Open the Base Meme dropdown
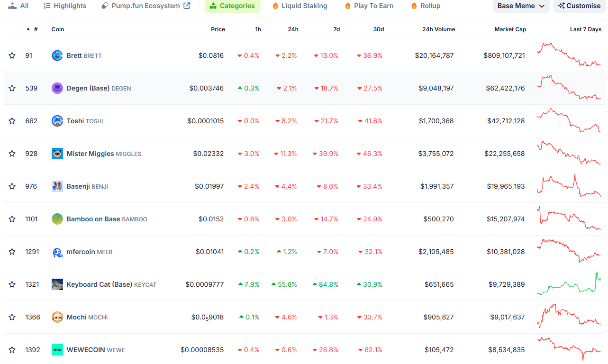 tap(521, 6)
